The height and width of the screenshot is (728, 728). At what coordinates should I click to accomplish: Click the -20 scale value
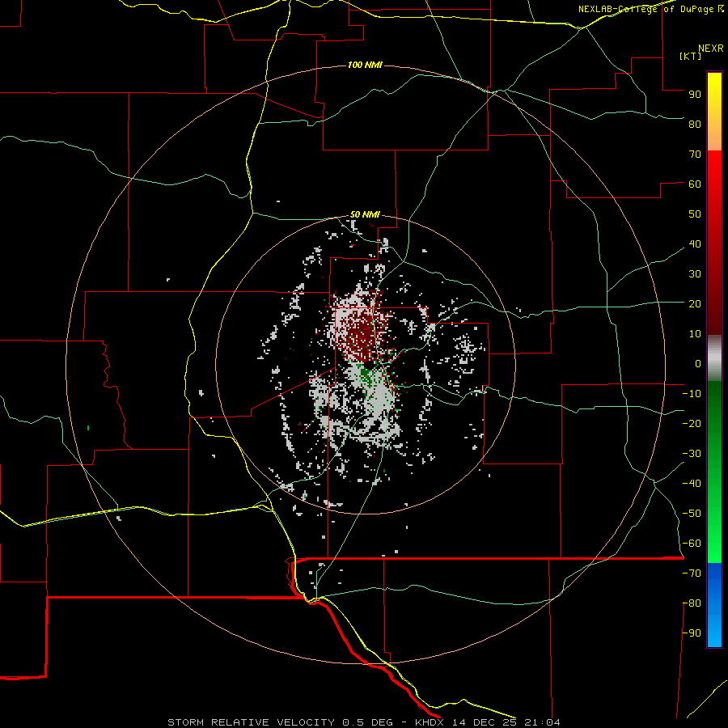tap(692, 423)
